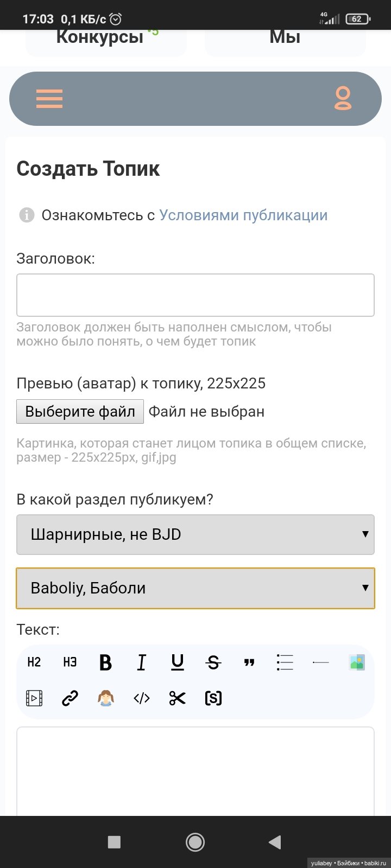The height and width of the screenshot is (868, 391).
Task: Underline the selected text
Action: coord(178,662)
